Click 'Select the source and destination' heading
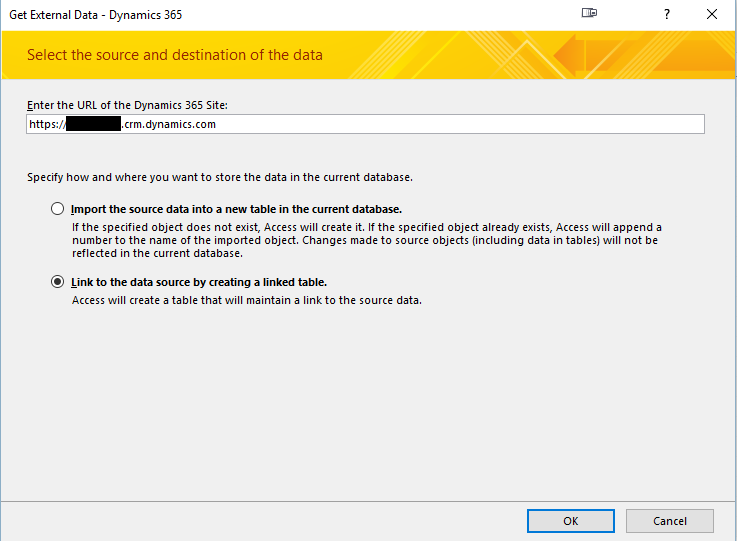Viewport: 737px width, 541px height. point(175,55)
